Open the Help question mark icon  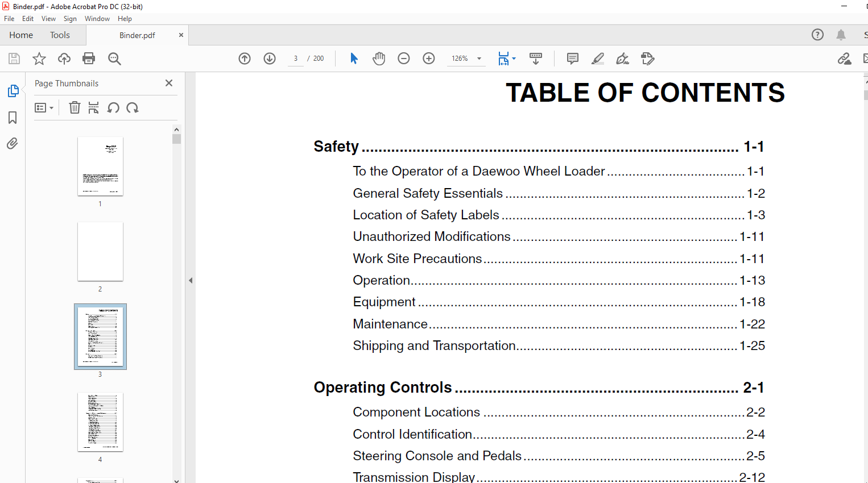pos(817,35)
